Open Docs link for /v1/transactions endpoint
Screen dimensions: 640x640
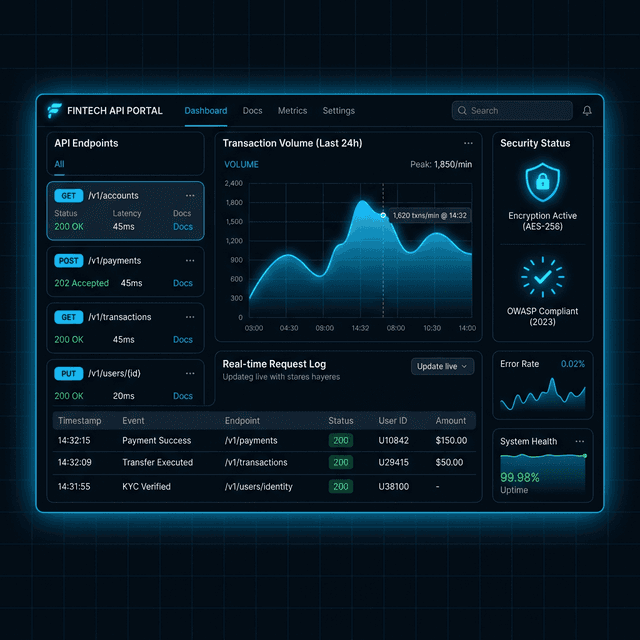pos(183,340)
